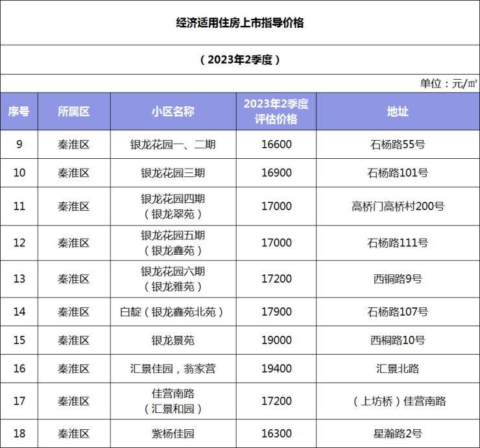Select the cell 银龙花园一、二期
Viewport: 480px width, 448px height.
173,145
